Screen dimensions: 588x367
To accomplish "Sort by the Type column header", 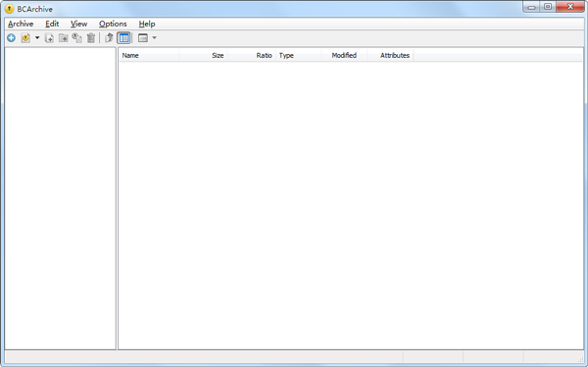I will tap(299, 56).
